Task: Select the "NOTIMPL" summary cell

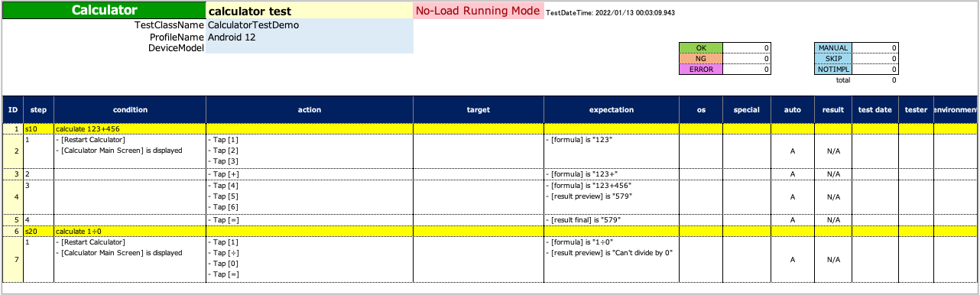Action: point(833,70)
